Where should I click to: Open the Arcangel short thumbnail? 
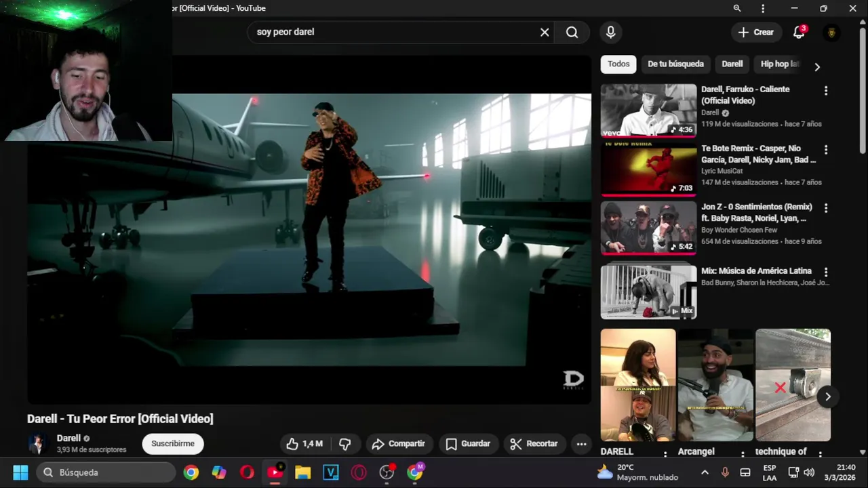(715, 385)
